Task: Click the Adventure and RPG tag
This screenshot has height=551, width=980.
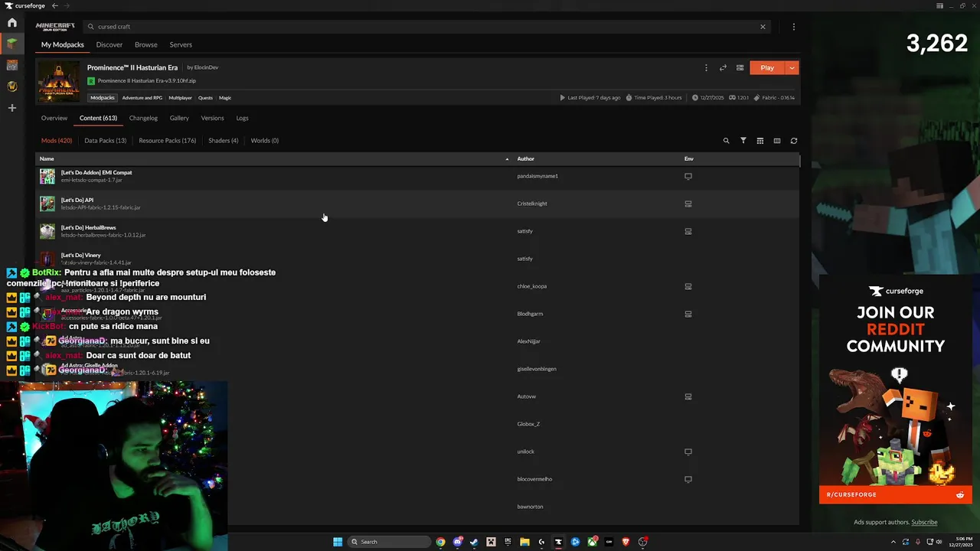Action: [x=142, y=98]
